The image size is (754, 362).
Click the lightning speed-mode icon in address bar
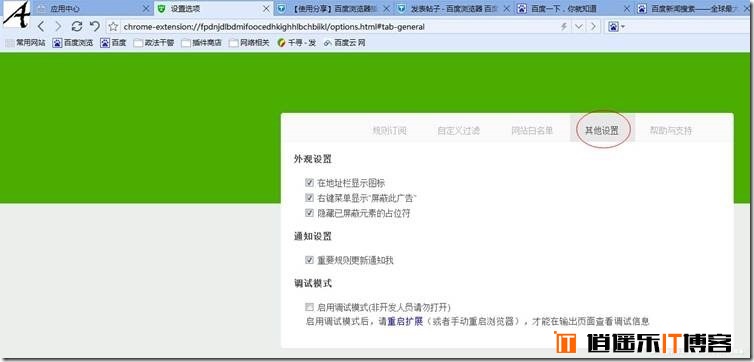click(564, 26)
